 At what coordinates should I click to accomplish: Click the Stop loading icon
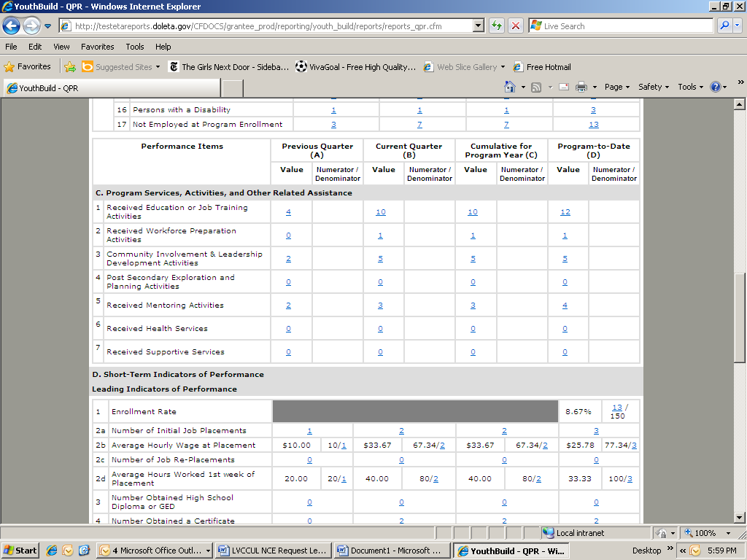515,26
